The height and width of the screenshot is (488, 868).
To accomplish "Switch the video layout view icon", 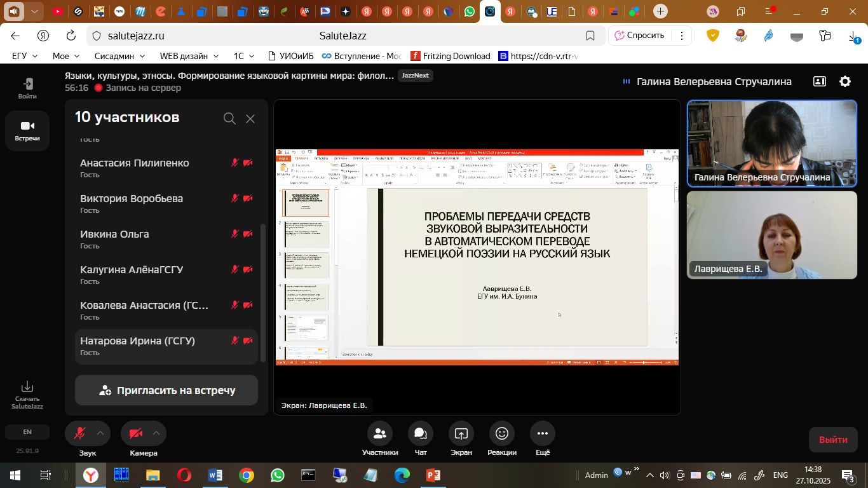I will pyautogui.click(x=820, y=81).
